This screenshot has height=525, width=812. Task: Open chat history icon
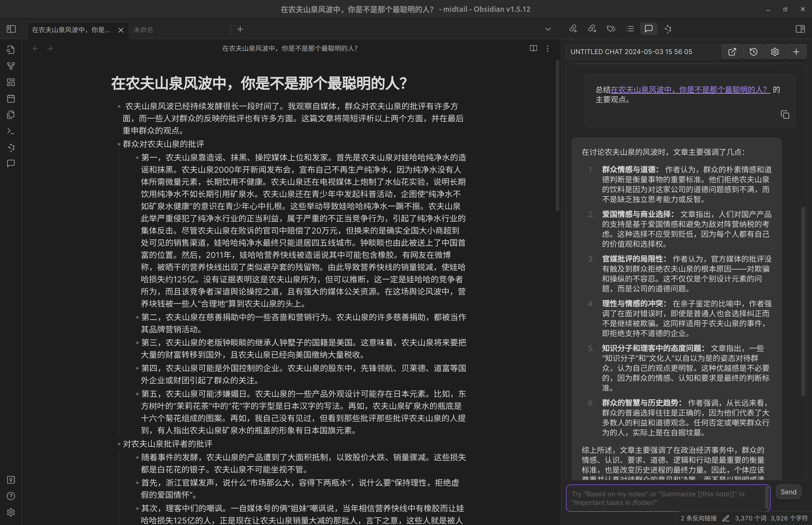click(x=753, y=52)
